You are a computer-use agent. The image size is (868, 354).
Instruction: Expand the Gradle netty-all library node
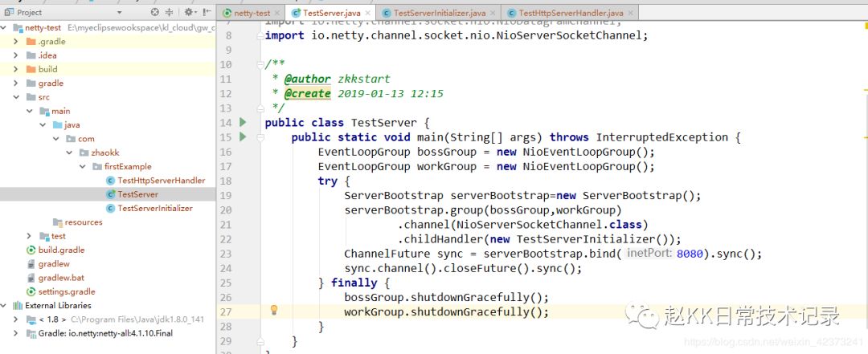(15, 333)
